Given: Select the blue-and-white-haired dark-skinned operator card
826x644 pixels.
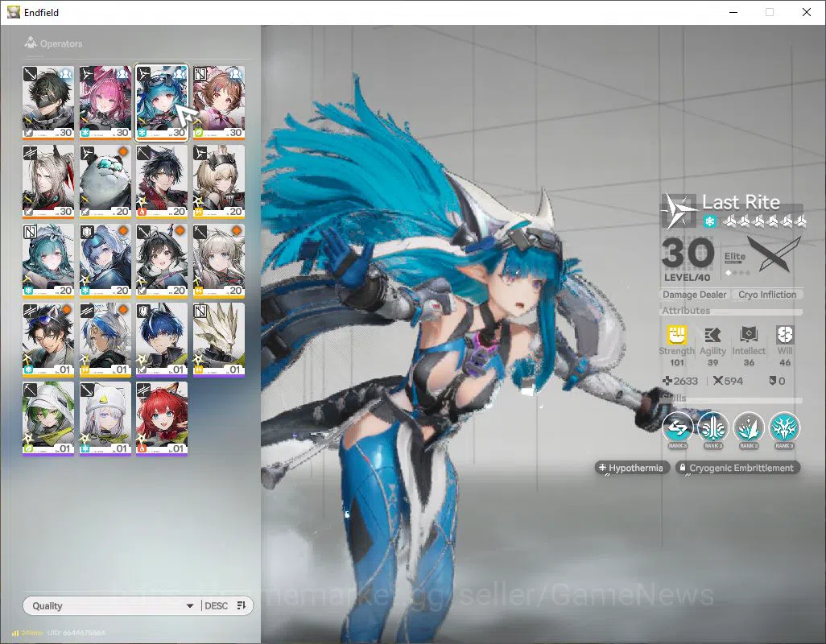Looking at the screenshot, I should pos(105,339).
